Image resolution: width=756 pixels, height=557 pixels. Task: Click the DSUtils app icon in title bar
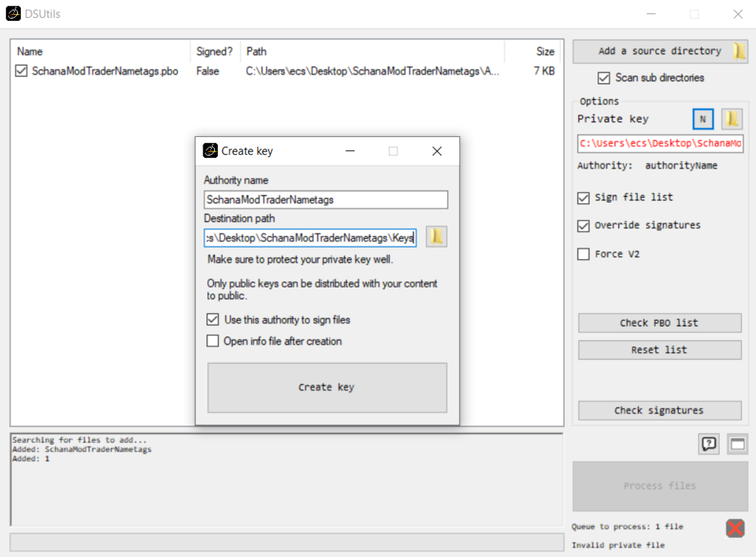coord(13,13)
